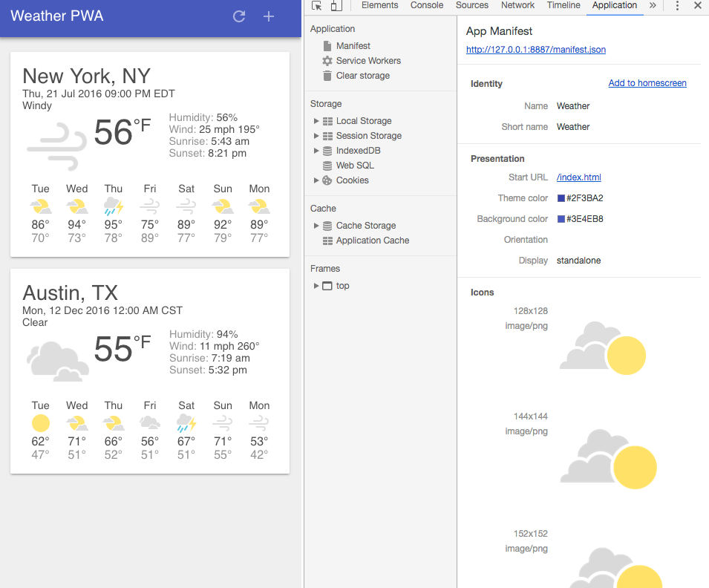Select Clear storage in the sidebar
The image size is (709, 588).
(362, 76)
